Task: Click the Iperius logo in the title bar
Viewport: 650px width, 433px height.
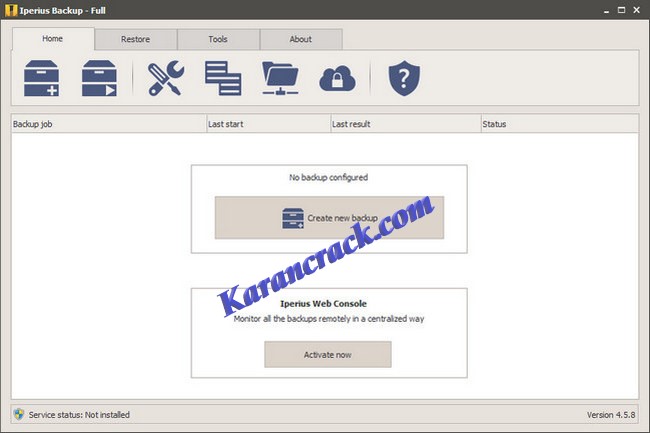Action: (11, 10)
